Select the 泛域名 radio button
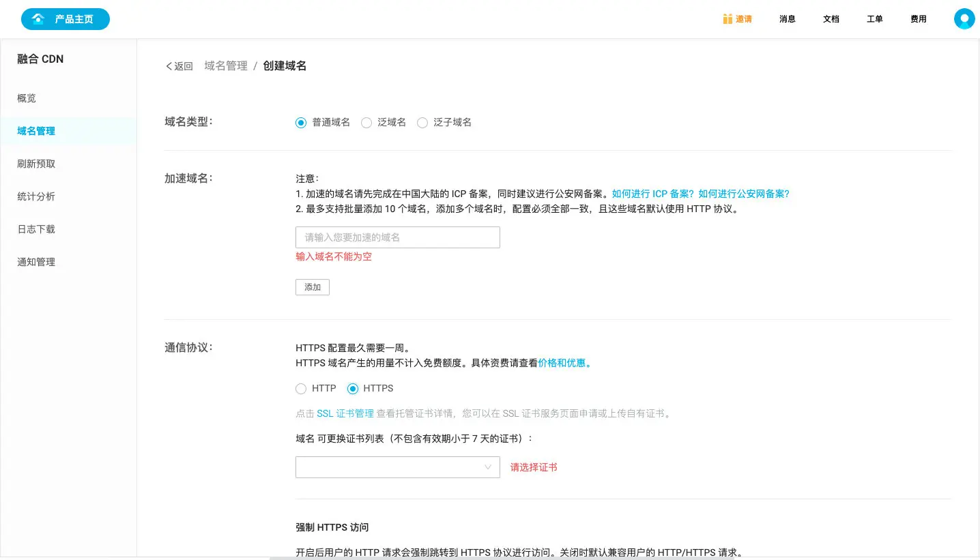The image size is (980, 560). (x=366, y=123)
